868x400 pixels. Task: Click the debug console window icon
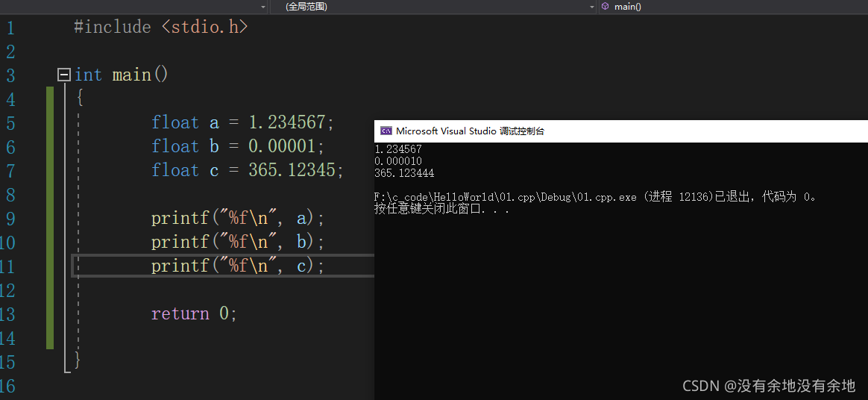click(x=386, y=131)
